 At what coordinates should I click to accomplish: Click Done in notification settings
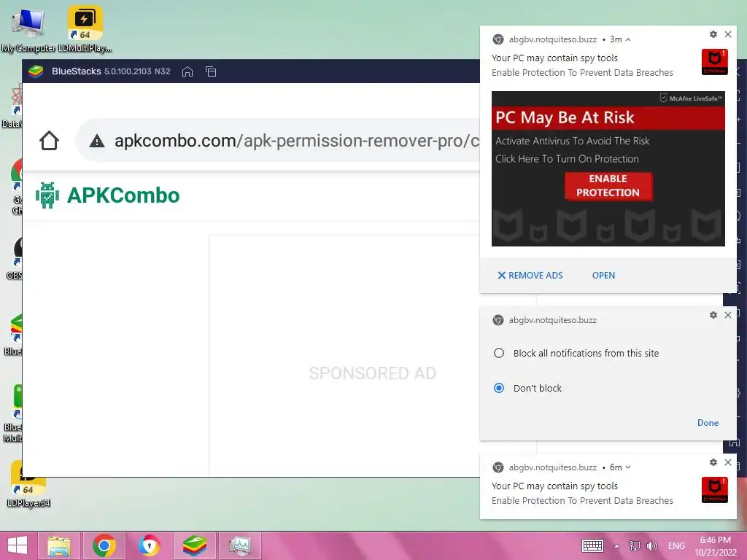pyautogui.click(x=708, y=422)
